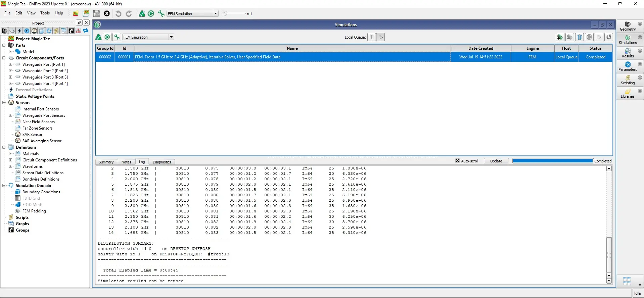The width and height of the screenshot is (644, 298).
Task: Sort by the Name column header
Action: coord(292,48)
